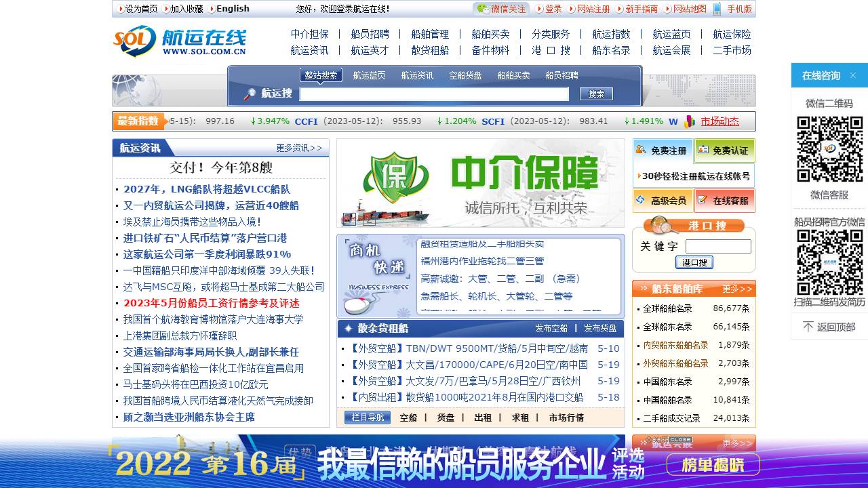
Task: Click the 港口搜 button below the keyword field
Action: (694, 262)
